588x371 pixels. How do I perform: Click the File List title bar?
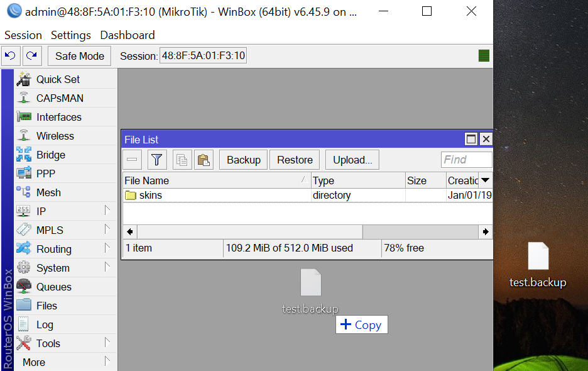pos(293,140)
